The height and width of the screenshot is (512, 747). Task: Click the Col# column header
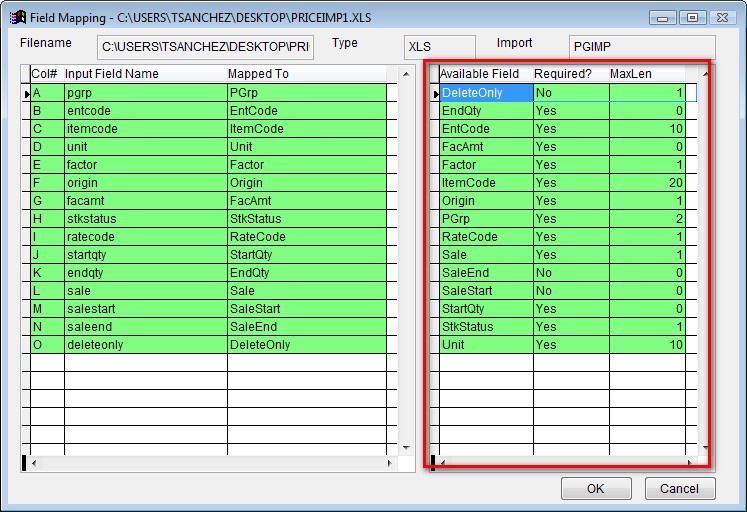pos(47,74)
